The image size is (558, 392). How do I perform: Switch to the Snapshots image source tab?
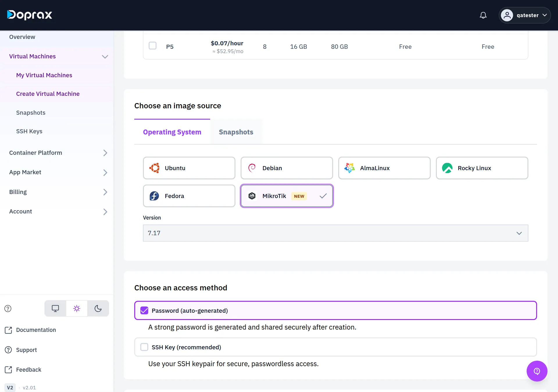[x=236, y=132]
